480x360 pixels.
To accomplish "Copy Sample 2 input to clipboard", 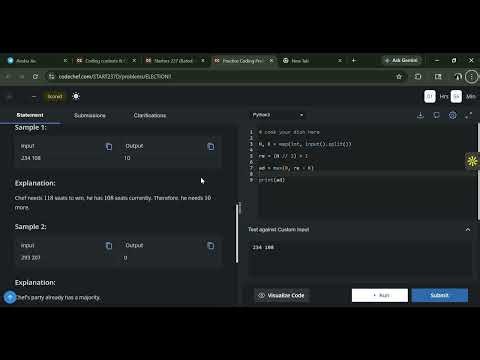I will click(x=109, y=246).
